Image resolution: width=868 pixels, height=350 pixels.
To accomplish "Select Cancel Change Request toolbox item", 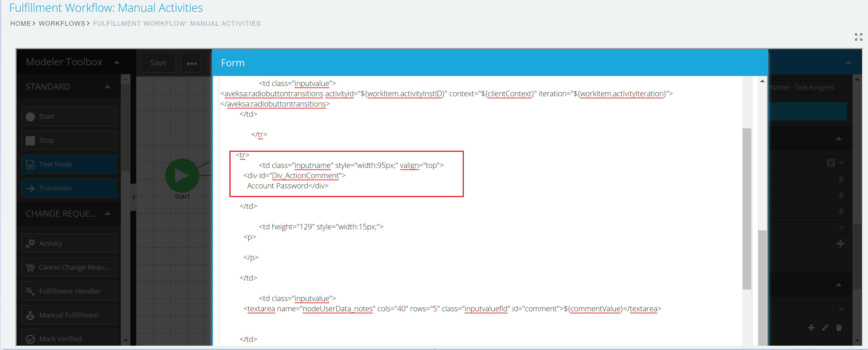I will [x=69, y=267].
